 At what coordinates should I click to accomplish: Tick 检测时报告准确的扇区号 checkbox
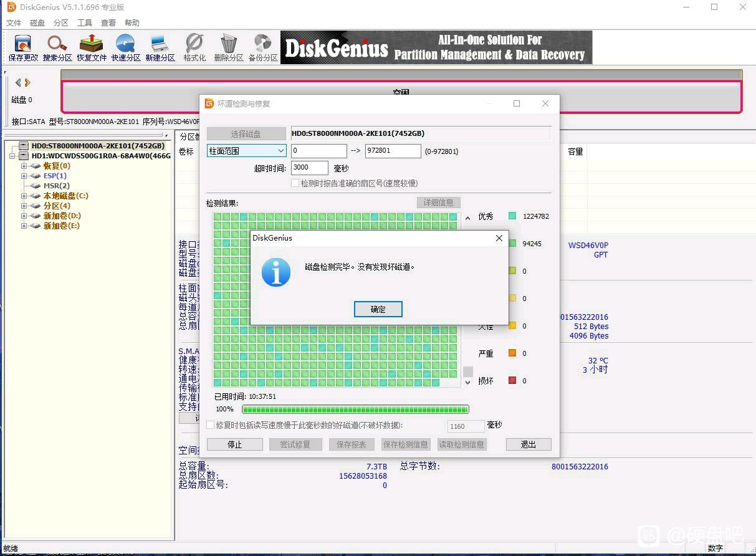(x=295, y=183)
